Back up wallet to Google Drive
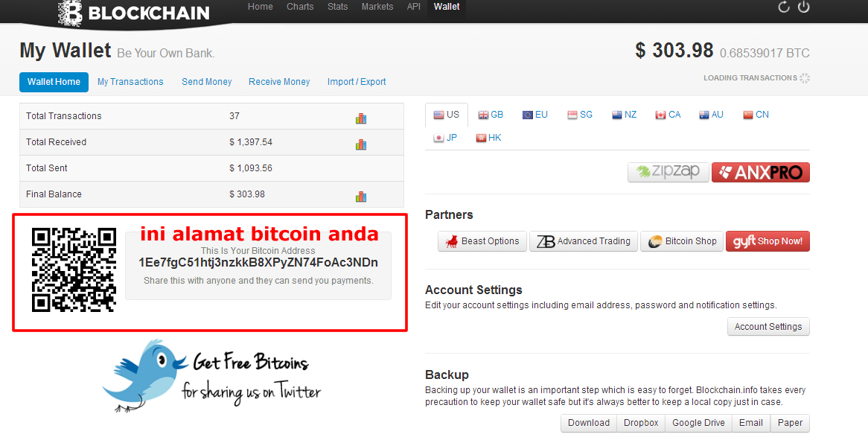 tap(698, 423)
